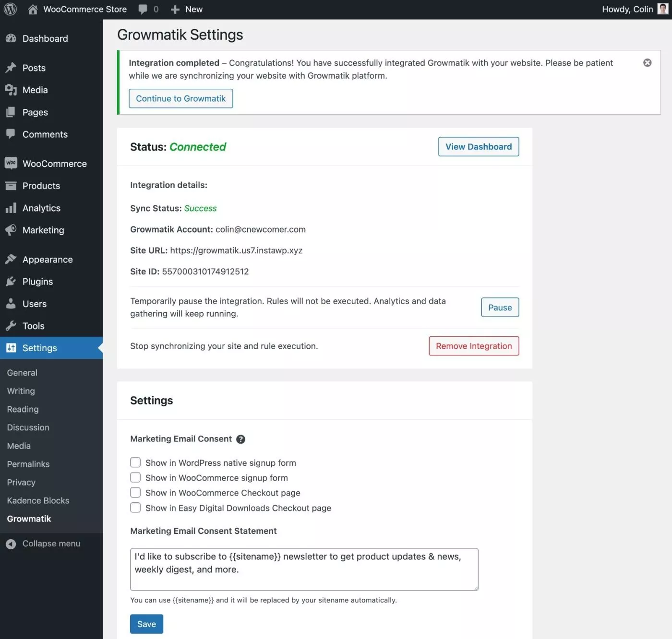Enable Show in WordPress native signup form
672x639 pixels.
(135, 462)
